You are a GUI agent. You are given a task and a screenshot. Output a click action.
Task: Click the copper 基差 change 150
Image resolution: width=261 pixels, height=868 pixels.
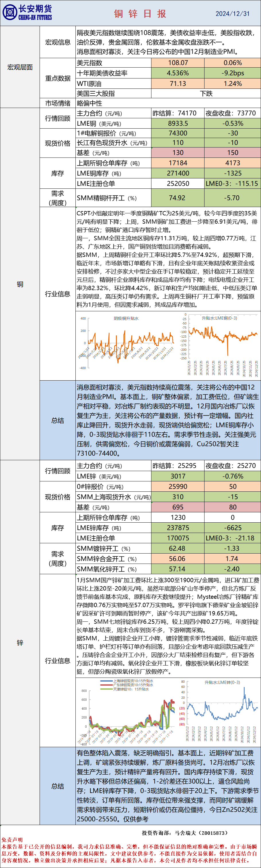[x=233, y=153]
